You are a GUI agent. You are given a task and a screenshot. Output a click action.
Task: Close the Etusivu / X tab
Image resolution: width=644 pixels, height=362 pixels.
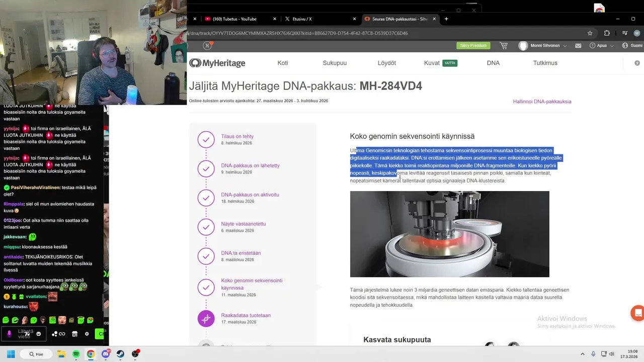(x=354, y=19)
